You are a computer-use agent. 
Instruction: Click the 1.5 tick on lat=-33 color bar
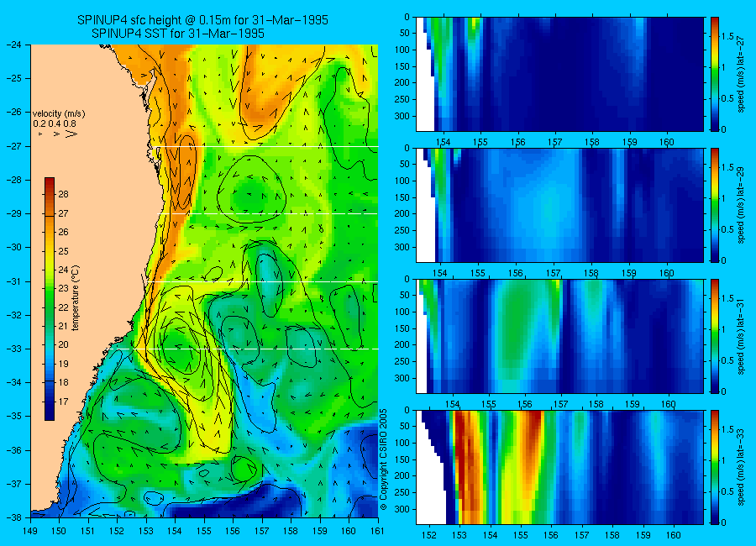click(x=727, y=429)
